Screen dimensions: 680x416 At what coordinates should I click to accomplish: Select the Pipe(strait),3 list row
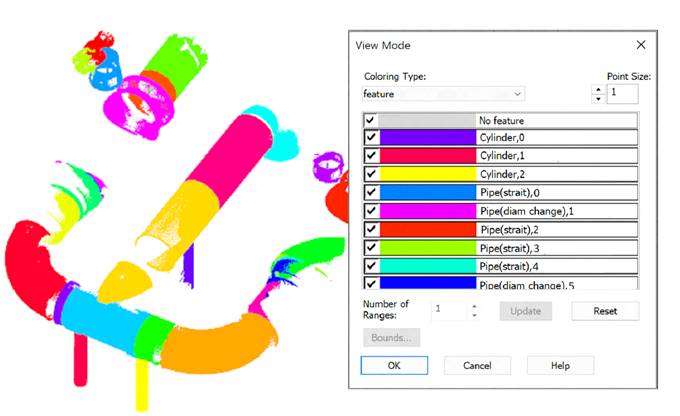pyautogui.click(x=500, y=248)
